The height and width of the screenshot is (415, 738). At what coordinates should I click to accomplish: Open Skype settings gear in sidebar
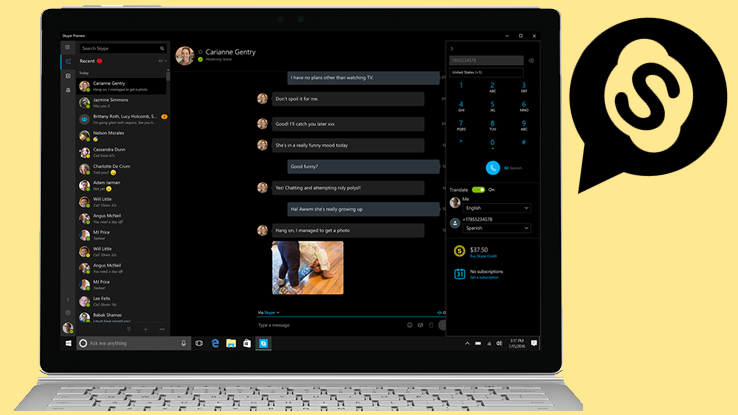[68, 312]
